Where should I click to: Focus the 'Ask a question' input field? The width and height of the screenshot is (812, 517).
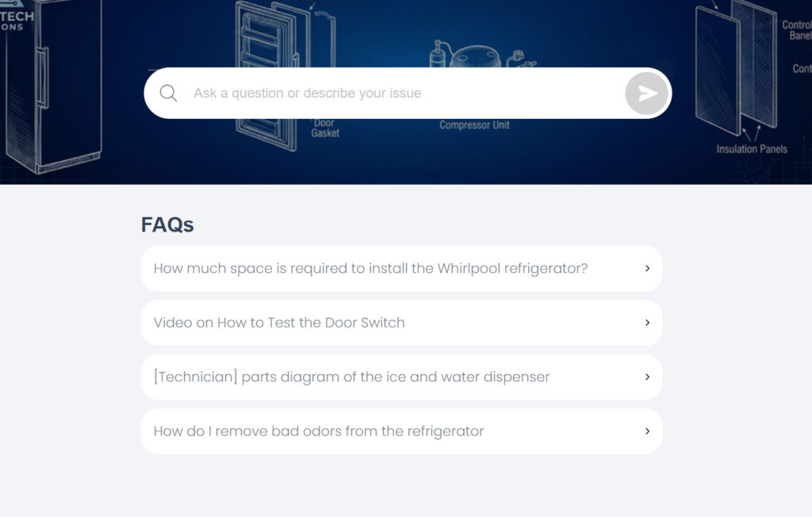pos(396,94)
